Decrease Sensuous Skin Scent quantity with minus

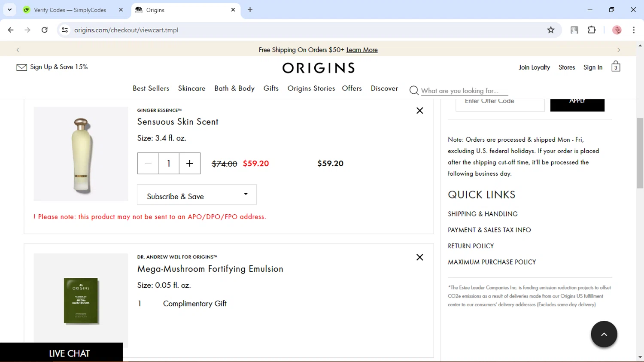[x=148, y=163]
